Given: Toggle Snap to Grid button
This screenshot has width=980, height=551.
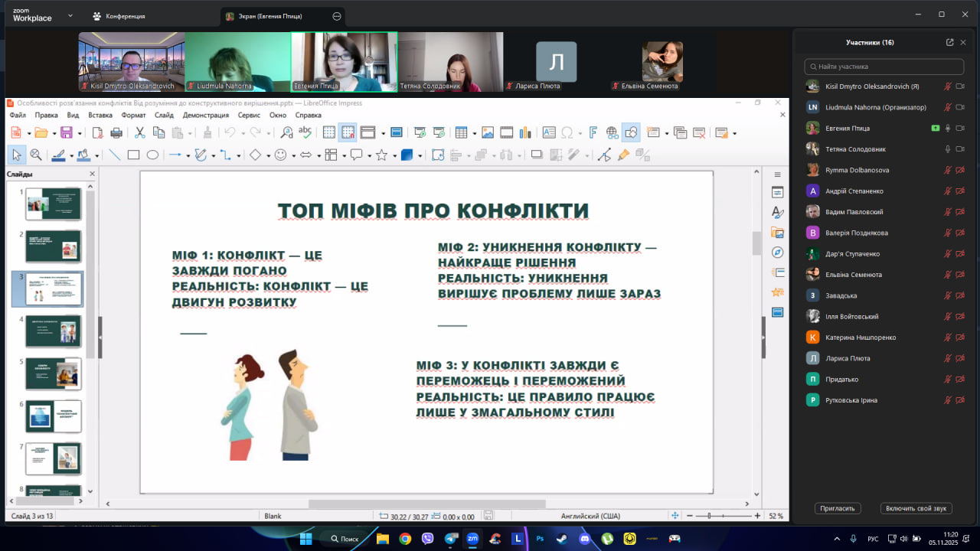Looking at the screenshot, I should pos(348,132).
